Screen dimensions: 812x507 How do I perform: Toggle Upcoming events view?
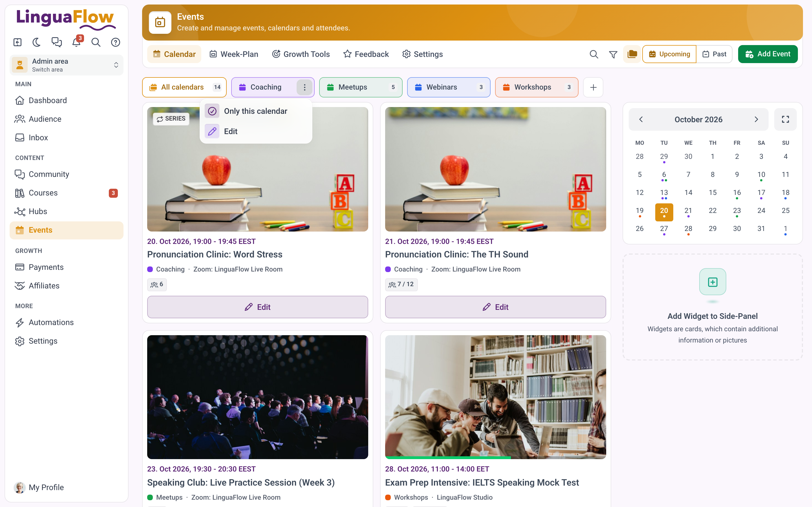tap(669, 54)
